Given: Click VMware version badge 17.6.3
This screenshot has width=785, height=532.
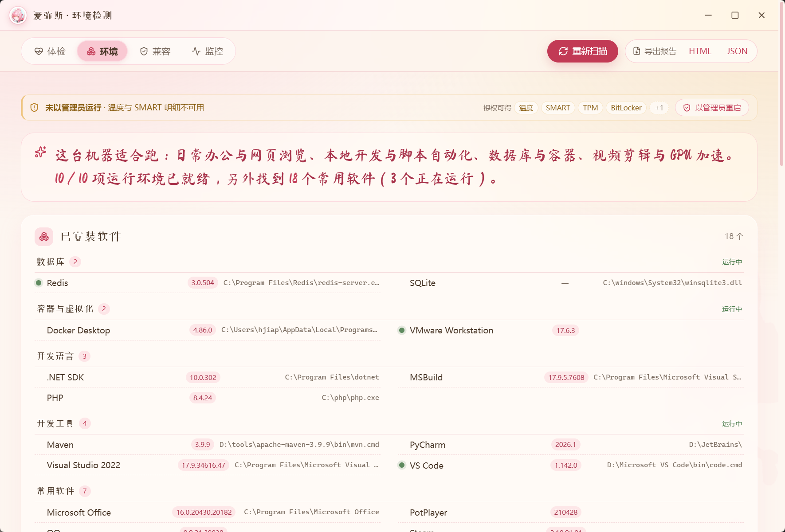Looking at the screenshot, I should [565, 330].
